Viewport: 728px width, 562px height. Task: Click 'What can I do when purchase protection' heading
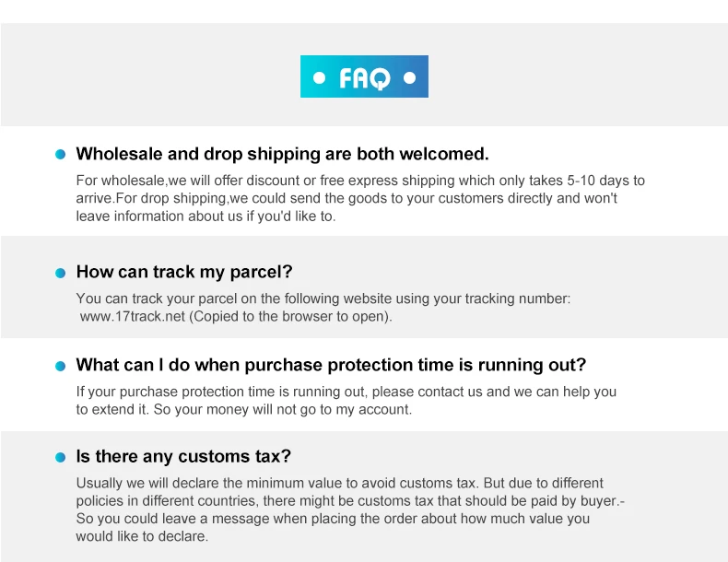(331, 365)
